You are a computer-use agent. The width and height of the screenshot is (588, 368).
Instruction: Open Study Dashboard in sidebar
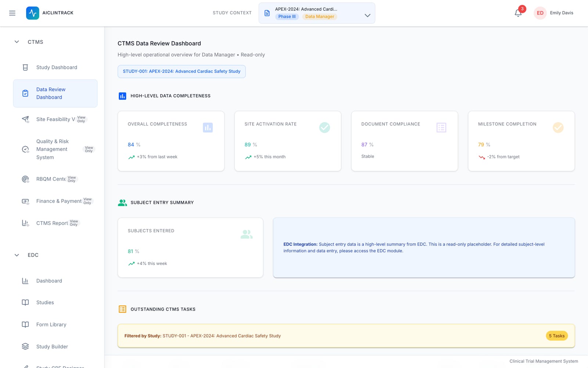point(55,67)
